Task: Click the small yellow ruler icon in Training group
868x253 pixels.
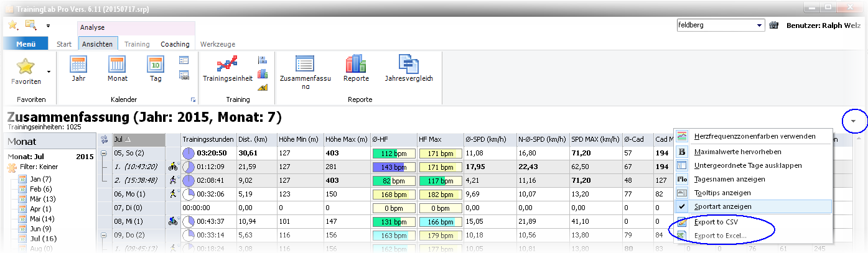Action: pos(263,87)
